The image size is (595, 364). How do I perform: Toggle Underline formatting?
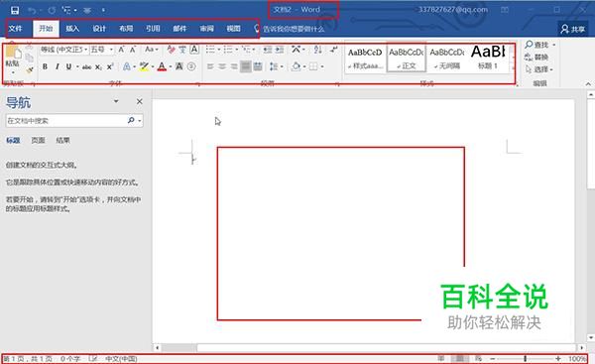point(68,66)
